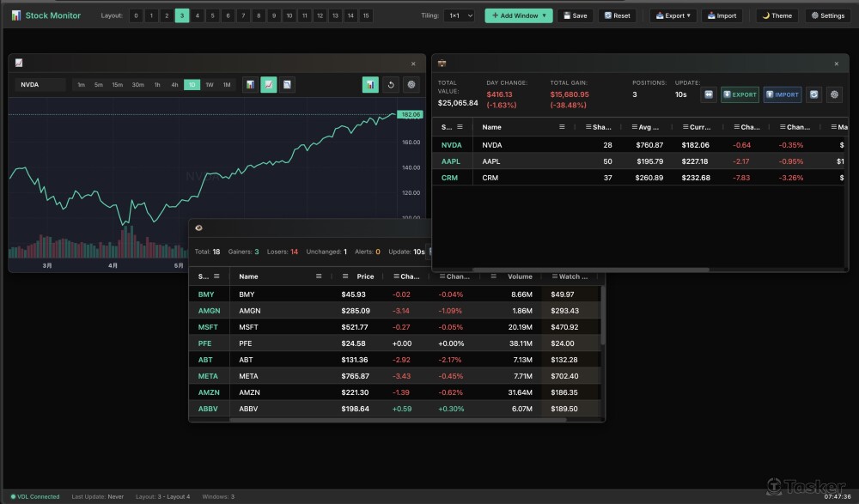Expand the Add Window dropdown
The width and height of the screenshot is (859, 504).
pos(519,15)
